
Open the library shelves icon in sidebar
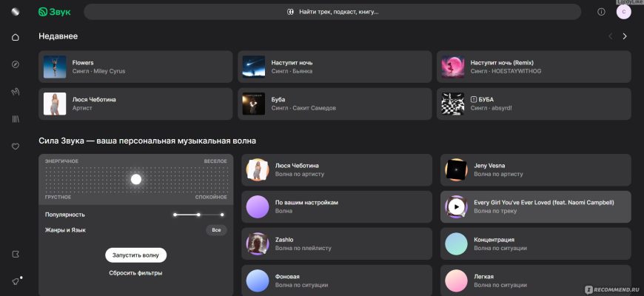pyautogui.click(x=16, y=118)
